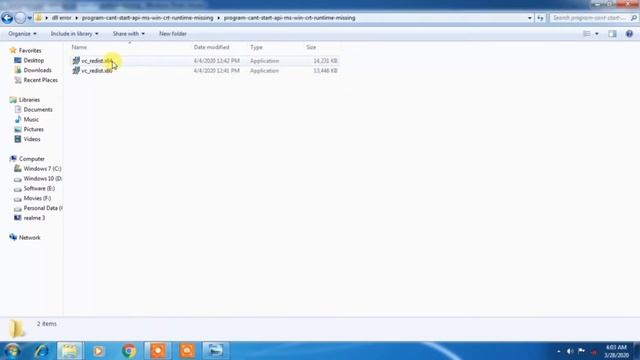Select Computer in navigation pane
The image size is (640, 360).
tap(31, 159)
